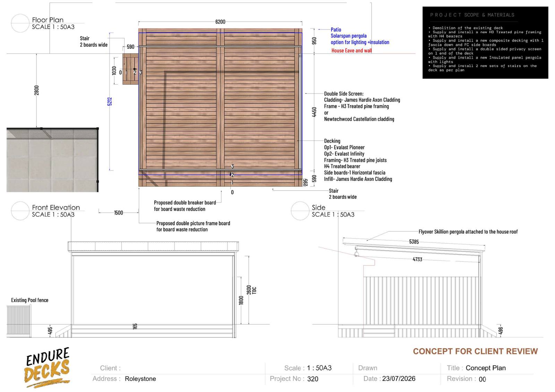Click the 295 dimension

pyautogui.click(x=306, y=182)
